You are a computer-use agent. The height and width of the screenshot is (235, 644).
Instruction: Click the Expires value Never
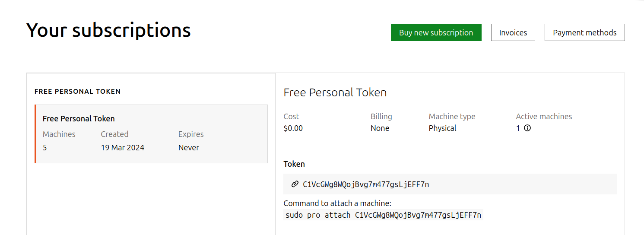[188, 148]
